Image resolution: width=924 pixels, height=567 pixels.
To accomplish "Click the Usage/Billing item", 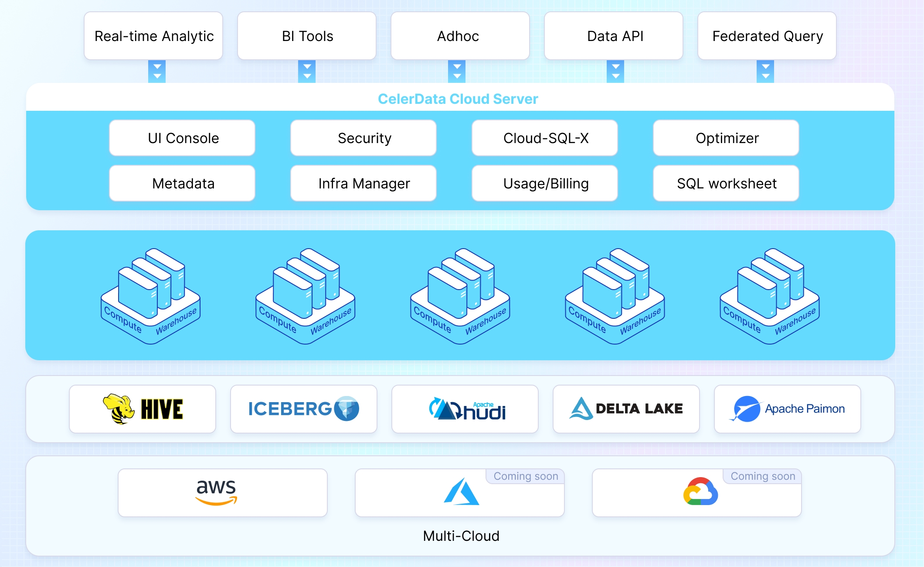I will (545, 183).
